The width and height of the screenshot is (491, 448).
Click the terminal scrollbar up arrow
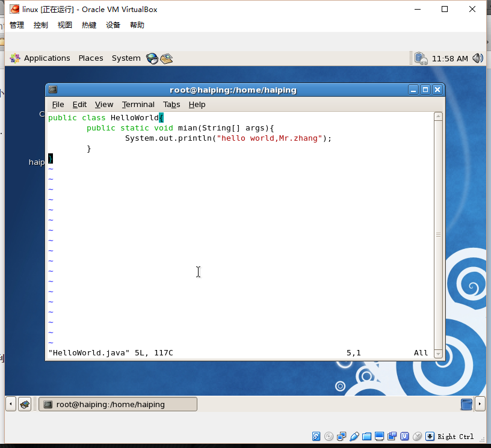[438, 117]
